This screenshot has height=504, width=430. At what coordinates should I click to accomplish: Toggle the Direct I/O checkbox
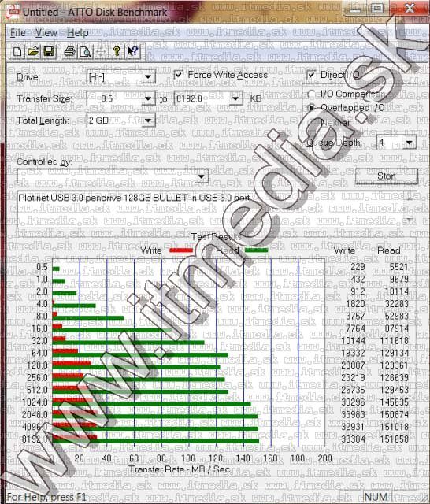pos(311,75)
